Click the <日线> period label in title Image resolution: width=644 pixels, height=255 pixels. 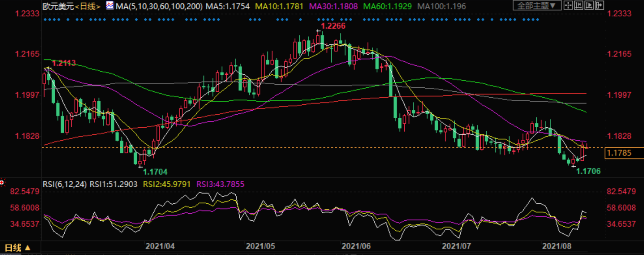tap(88, 6)
